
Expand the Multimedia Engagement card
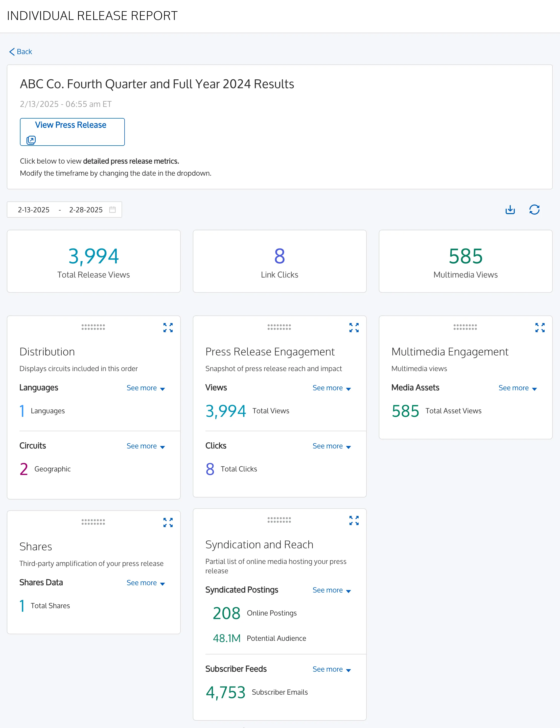pyautogui.click(x=540, y=328)
